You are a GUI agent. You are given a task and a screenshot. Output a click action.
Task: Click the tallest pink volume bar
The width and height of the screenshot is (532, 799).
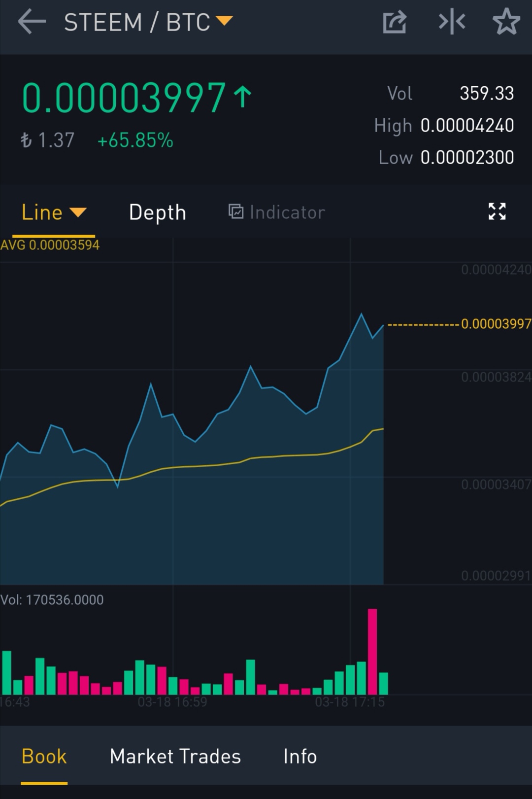click(372, 651)
